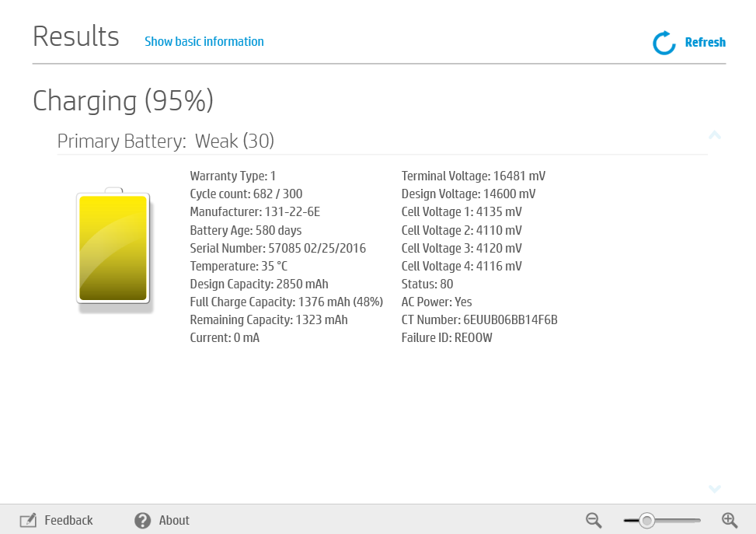Screen dimensions: 756x534
Task: Select the Results page title
Action: 75,36
